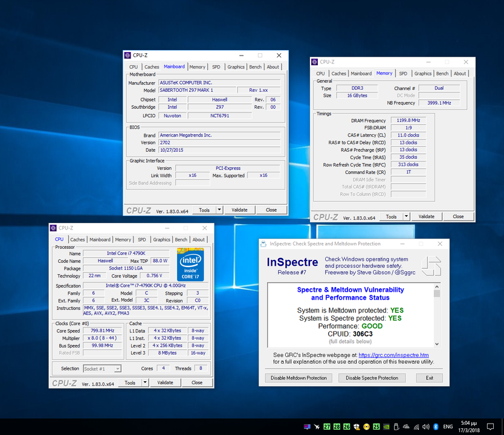Viewport: 504px width, 435px height.
Task: Open the Wi-Fi network tray icon
Action: [416, 427]
